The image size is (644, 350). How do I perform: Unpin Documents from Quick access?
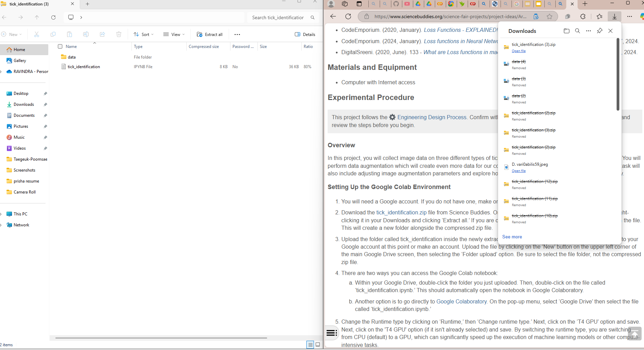45,115
